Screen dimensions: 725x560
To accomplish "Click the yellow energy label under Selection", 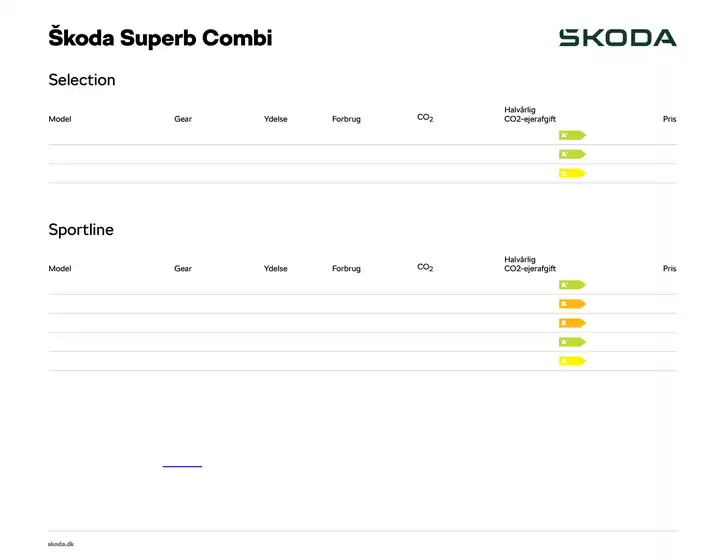I will click(571, 173).
